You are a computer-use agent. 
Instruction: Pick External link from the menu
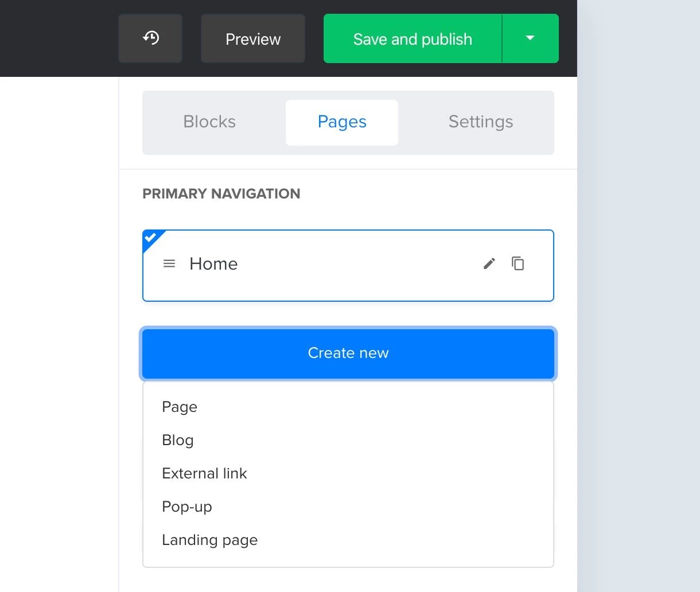(204, 474)
